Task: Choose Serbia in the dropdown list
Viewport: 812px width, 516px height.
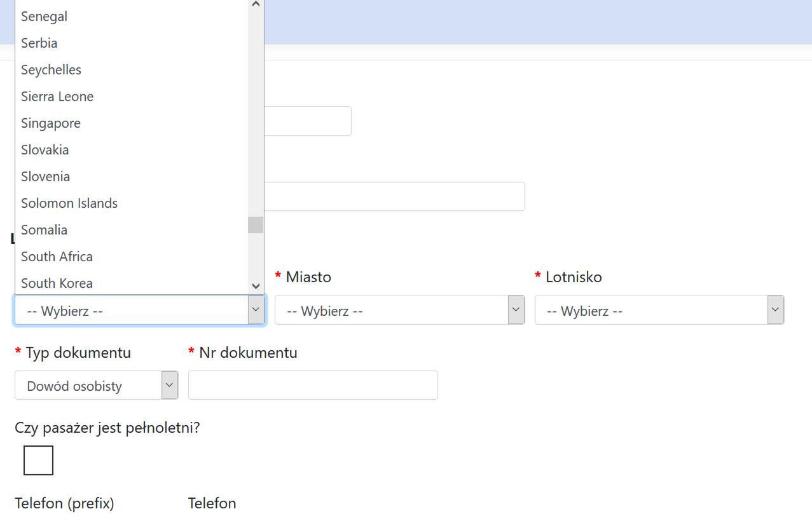Action: (x=39, y=43)
